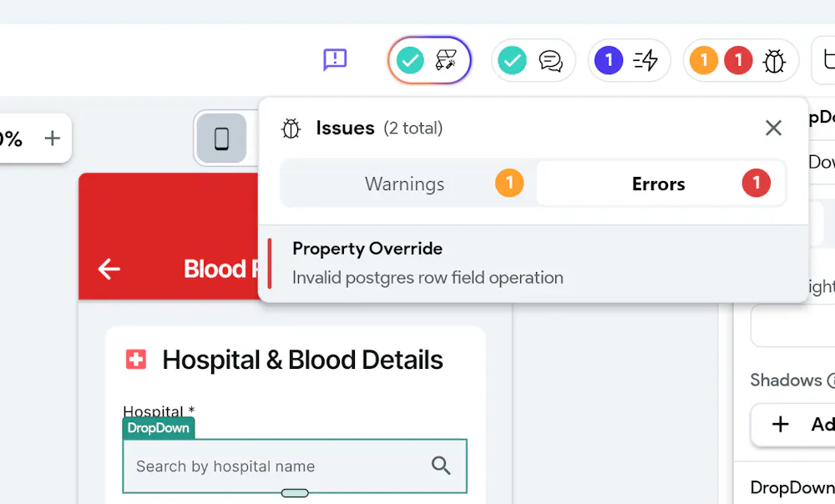
Task: Open the AI theme wand icon button
Action: pos(446,60)
